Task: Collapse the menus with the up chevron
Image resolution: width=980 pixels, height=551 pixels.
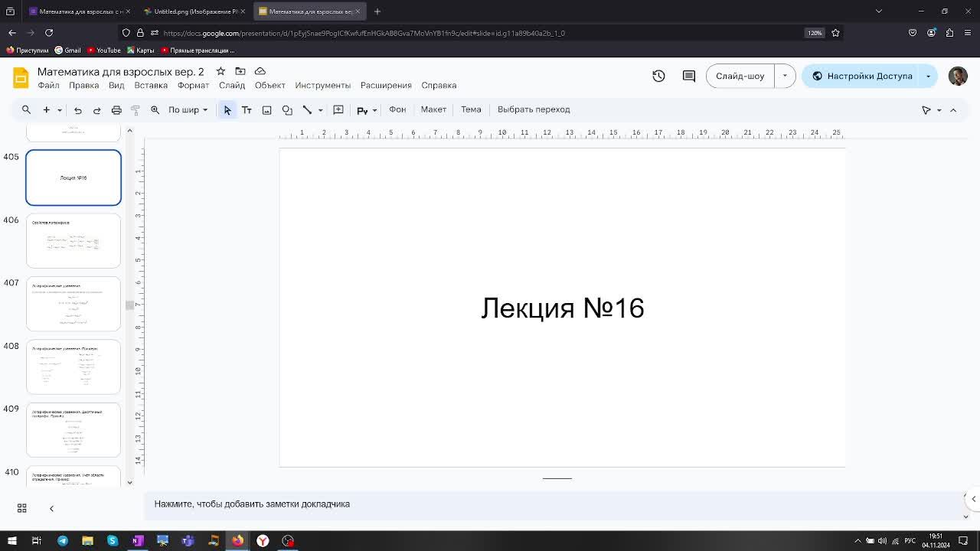Action: (953, 110)
